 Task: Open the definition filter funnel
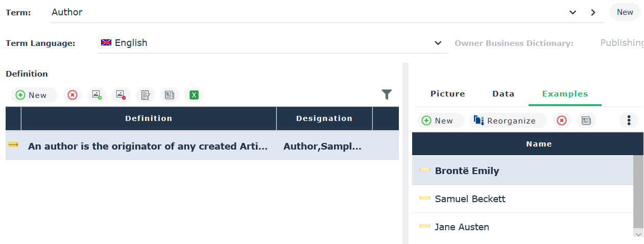387,94
